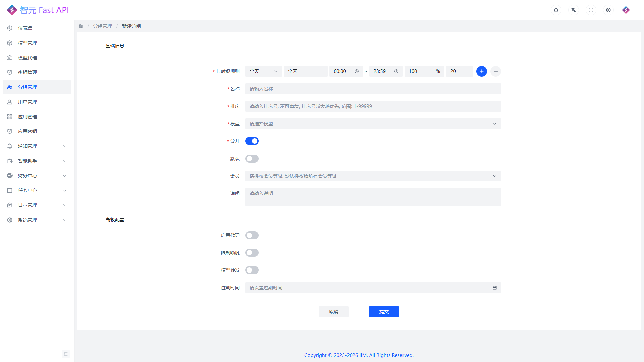The width and height of the screenshot is (644, 362).
Task: Turn off the 公开 switch
Action: click(x=252, y=141)
